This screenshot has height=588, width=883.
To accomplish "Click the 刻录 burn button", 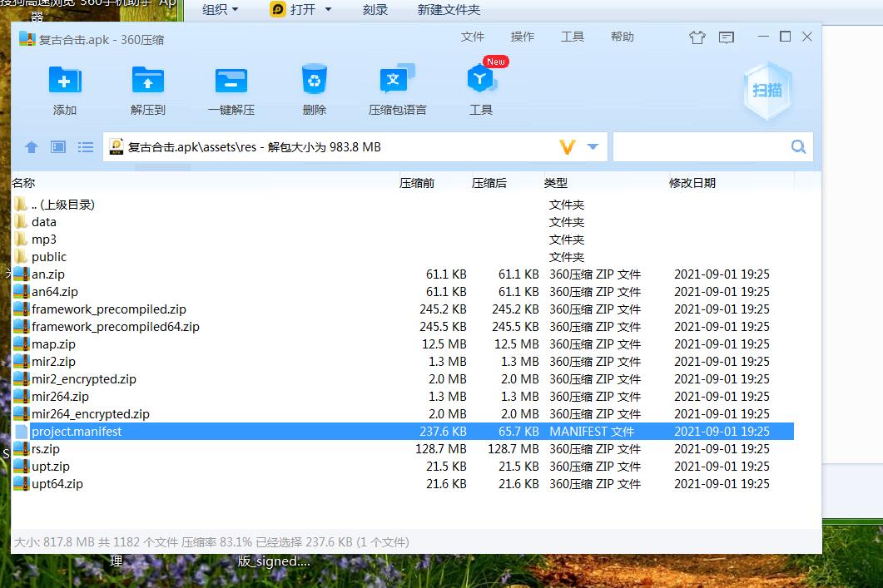I will (375, 10).
